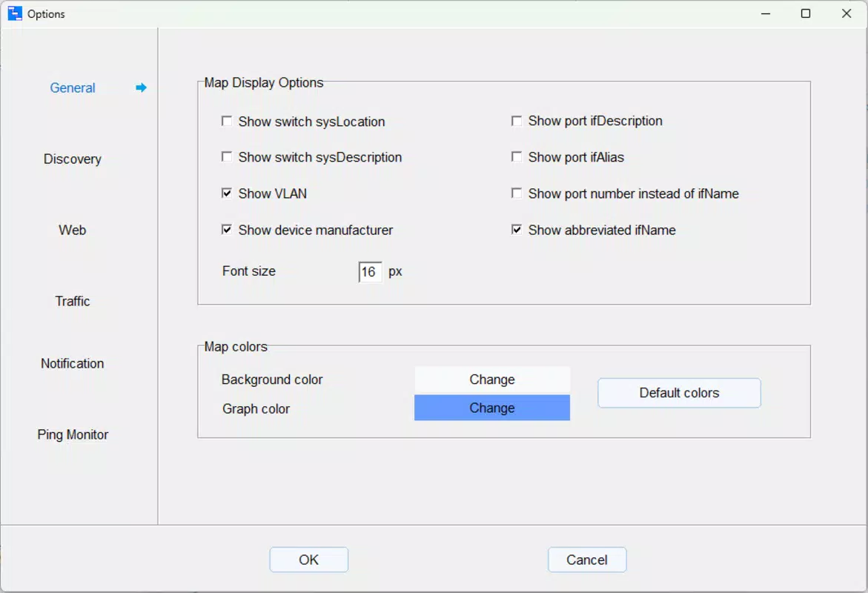The width and height of the screenshot is (868, 593).
Task: Switch to the Discovery section
Action: [x=73, y=159]
